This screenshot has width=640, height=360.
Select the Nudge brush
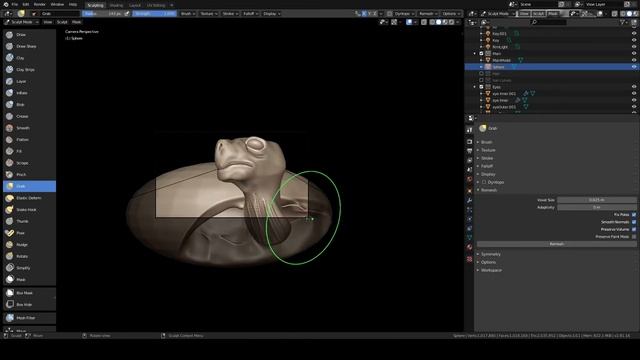pos(29,244)
